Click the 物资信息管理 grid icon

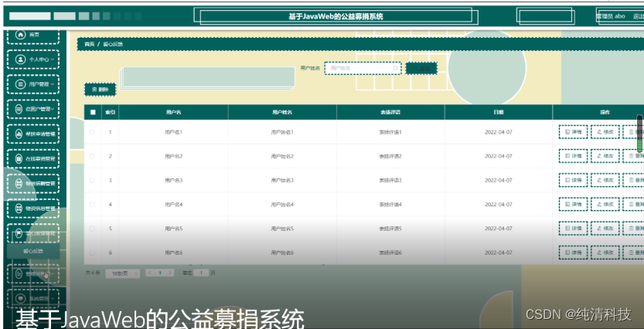click(19, 209)
